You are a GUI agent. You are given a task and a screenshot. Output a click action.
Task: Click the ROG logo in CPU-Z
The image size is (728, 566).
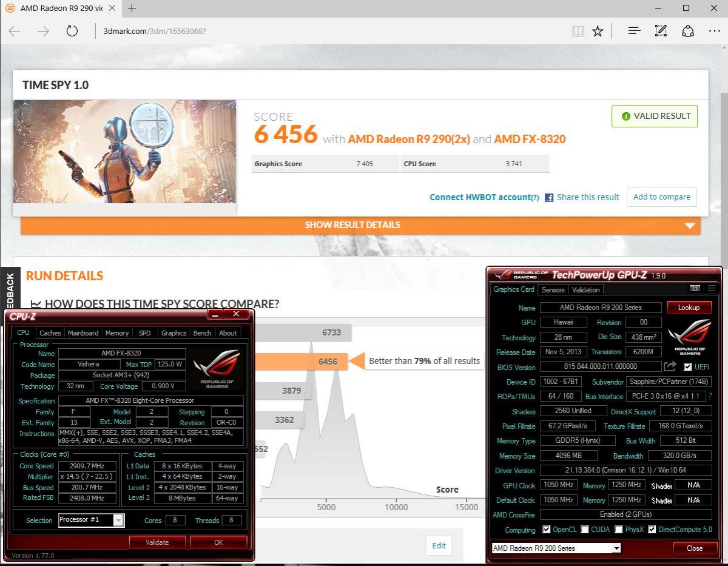click(x=217, y=368)
